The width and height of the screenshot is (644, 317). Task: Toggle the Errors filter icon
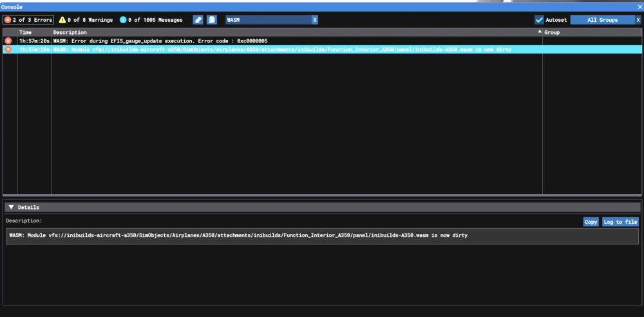(8, 20)
